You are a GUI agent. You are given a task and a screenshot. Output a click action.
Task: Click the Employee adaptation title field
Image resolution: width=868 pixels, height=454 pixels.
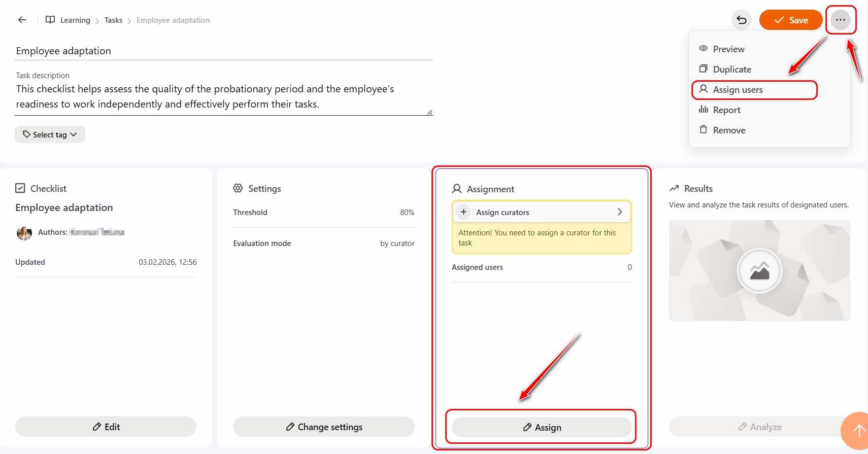click(x=223, y=51)
